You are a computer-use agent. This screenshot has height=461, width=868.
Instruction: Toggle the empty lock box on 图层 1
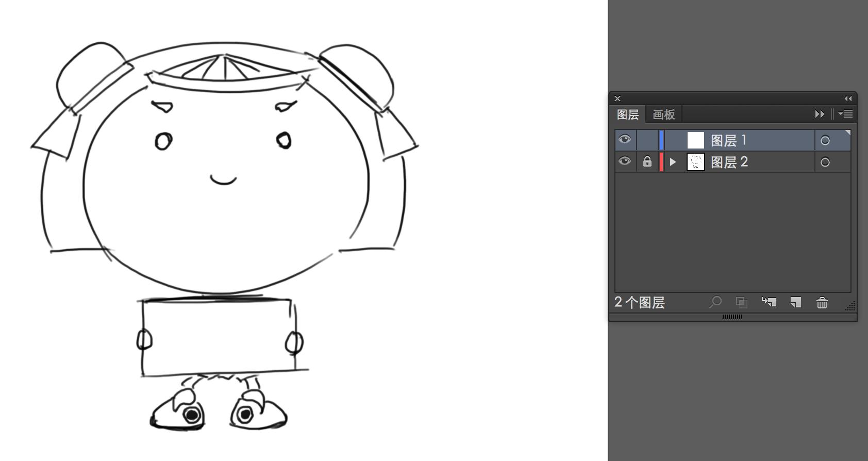click(647, 140)
